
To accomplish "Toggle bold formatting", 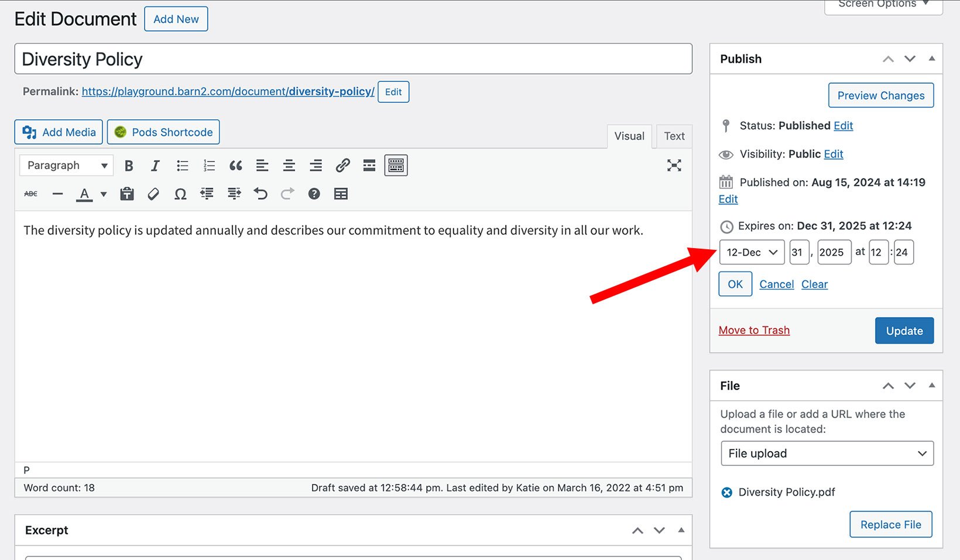I will click(128, 165).
